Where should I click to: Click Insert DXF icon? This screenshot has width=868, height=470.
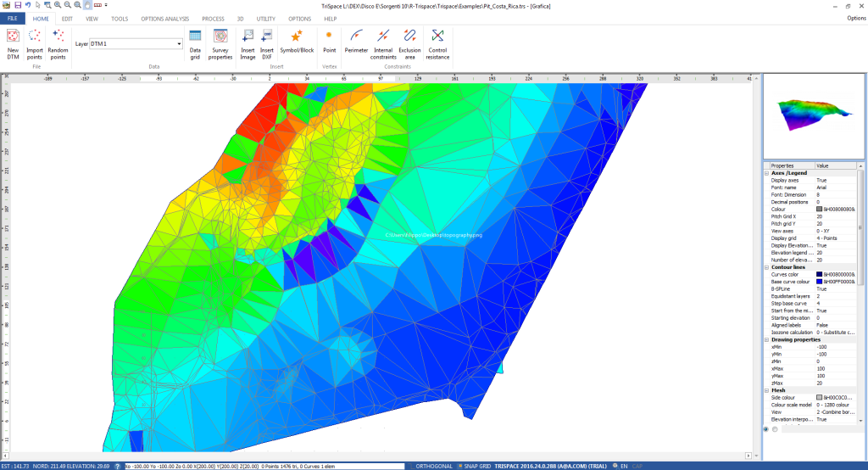[x=266, y=42]
